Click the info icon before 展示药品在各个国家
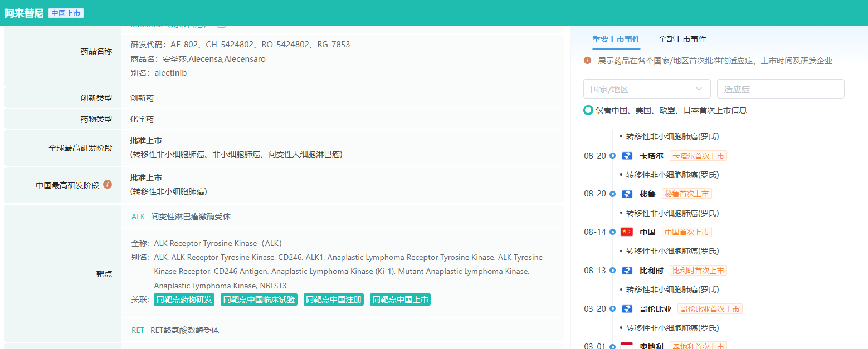Screen dimensions: 868x349 [587, 60]
